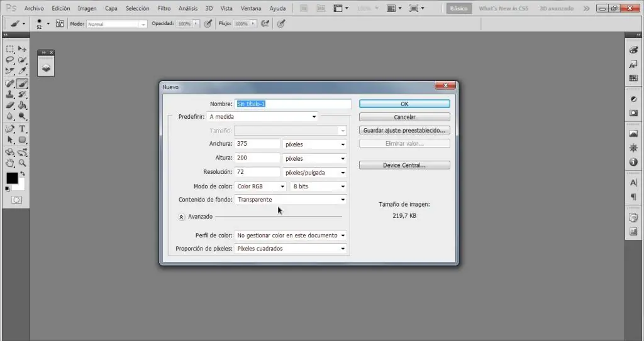Screen dimensions: 644x341
Task: Click Guardar ajuste preestablecido button
Action: 404,130
